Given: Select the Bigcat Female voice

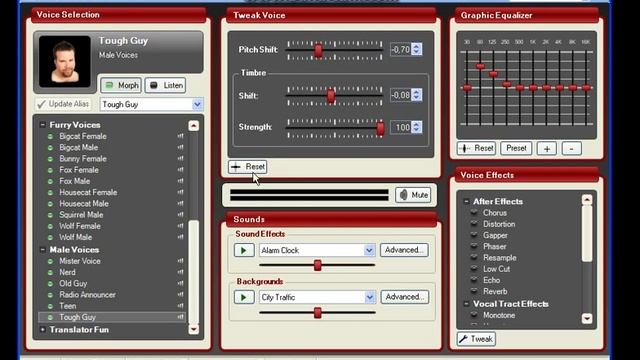Looking at the screenshot, I should [83, 136].
